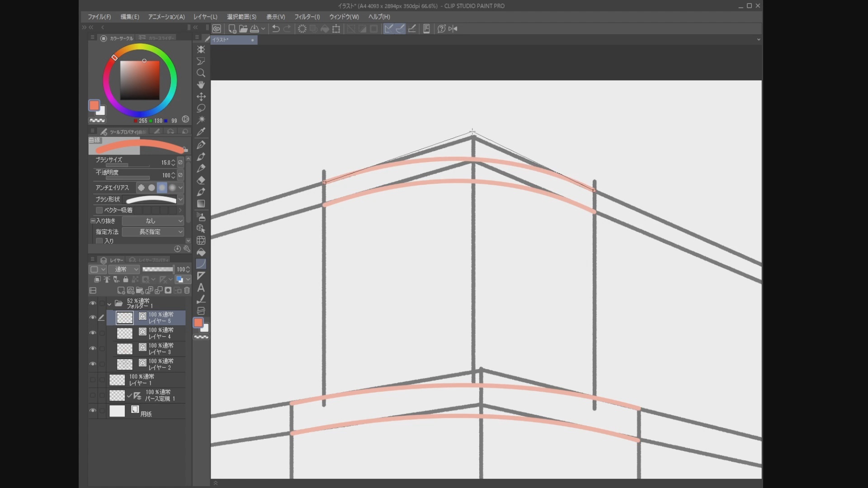Click the Clip Studio swirl icon
The width and height of the screenshot is (868, 488).
tap(217, 29)
